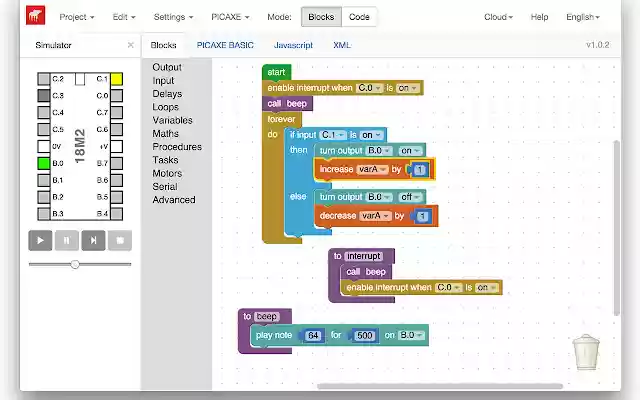
Task: Click the trash can icon
Action: (586, 353)
